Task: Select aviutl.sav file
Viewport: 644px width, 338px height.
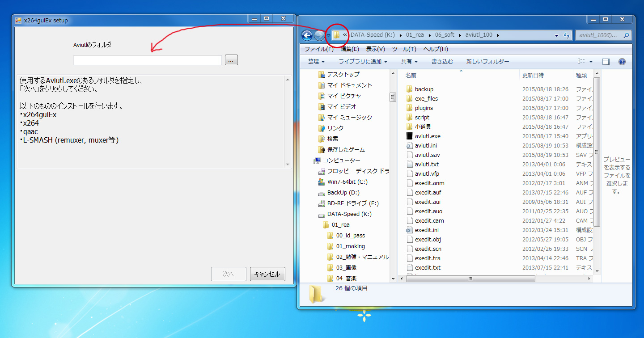Action: pos(428,155)
